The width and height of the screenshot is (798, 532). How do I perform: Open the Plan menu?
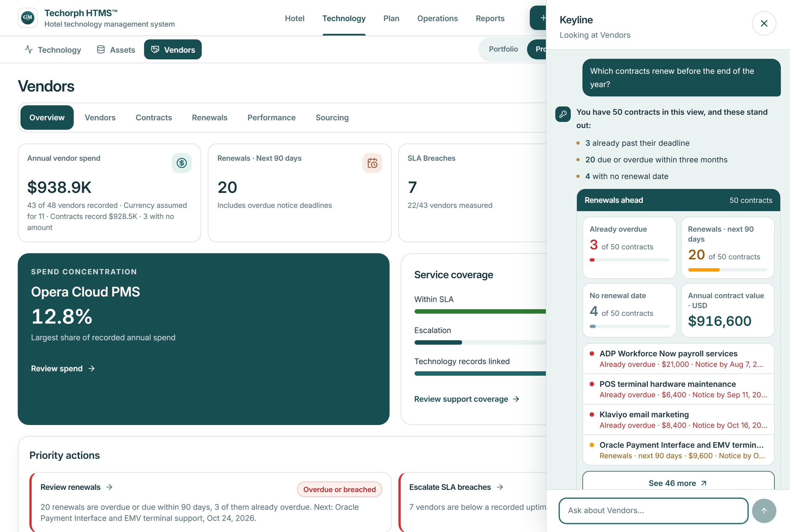point(391,18)
